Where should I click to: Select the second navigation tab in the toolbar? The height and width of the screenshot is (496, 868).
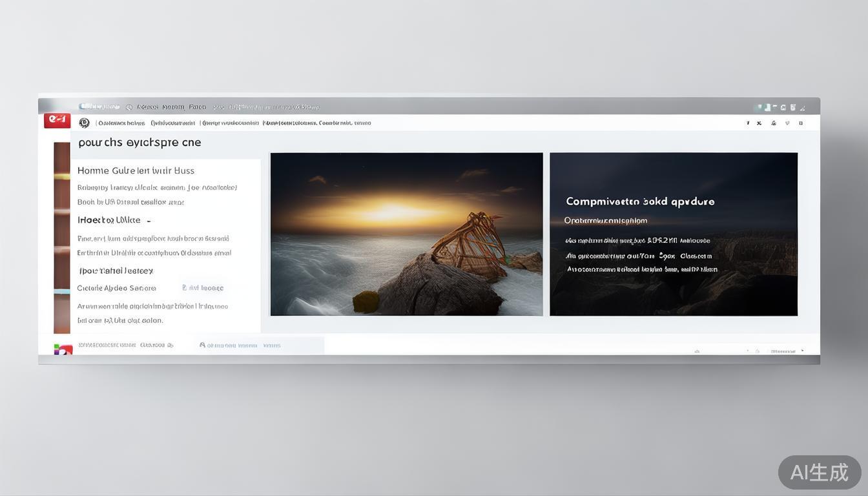point(172,123)
